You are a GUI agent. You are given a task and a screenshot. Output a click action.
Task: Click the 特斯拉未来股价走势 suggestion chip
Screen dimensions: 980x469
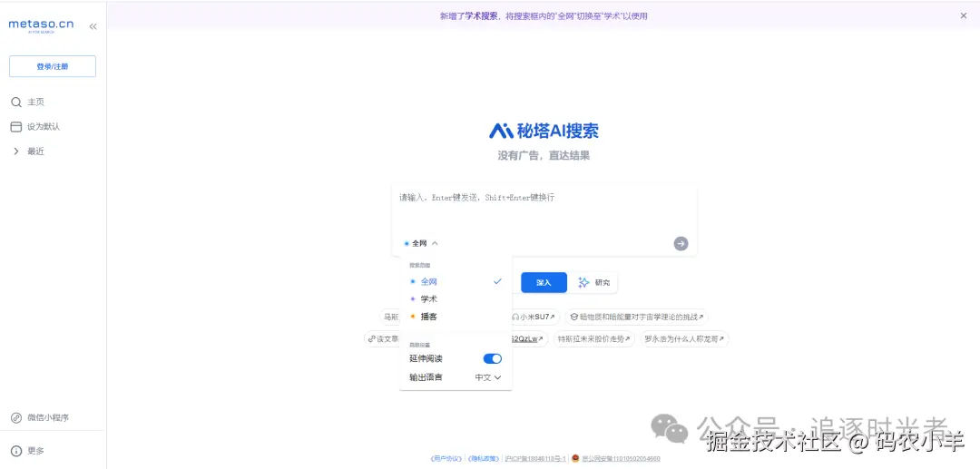point(593,339)
